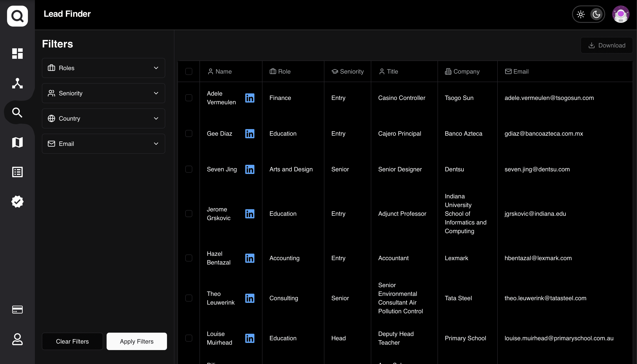Click the Download button
637x364 pixels.
click(607, 45)
